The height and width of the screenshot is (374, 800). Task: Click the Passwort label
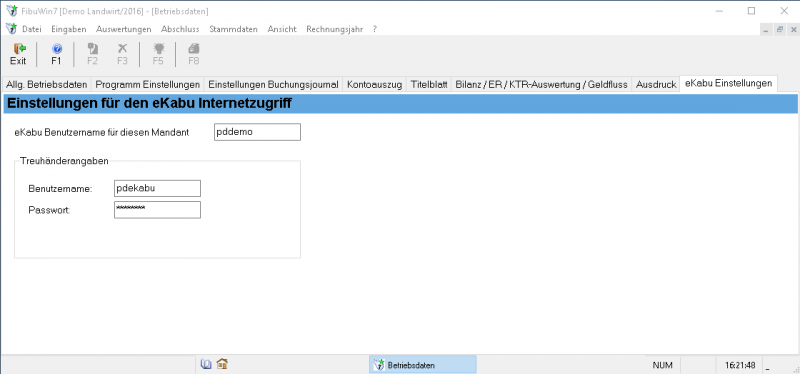49,210
